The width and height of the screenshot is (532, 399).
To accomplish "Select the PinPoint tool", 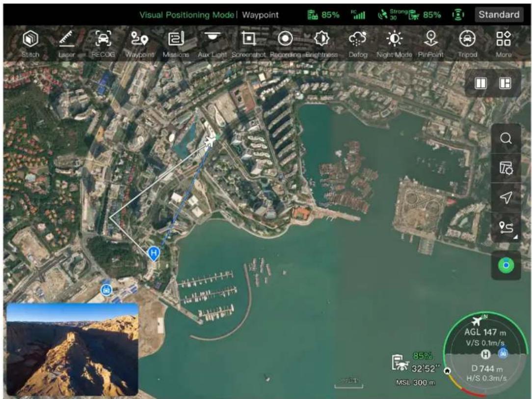I will [430, 44].
